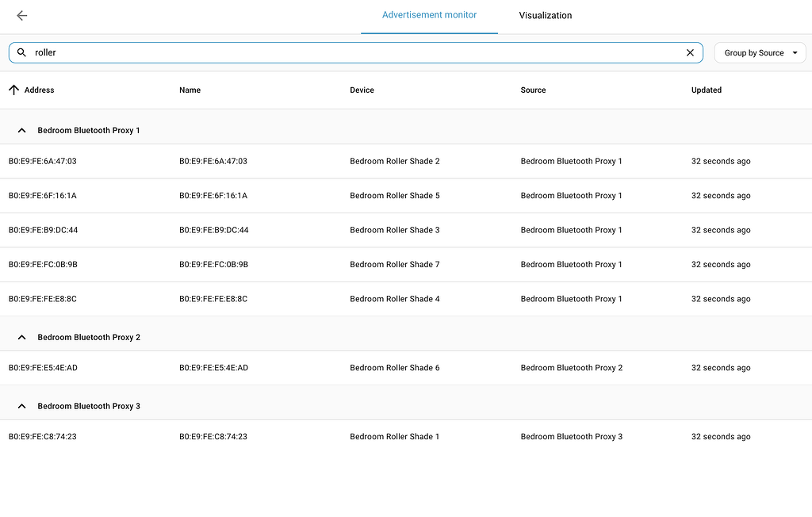Click name B0:E9:FE:B9:DC:44 in Name column

(x=214, y=230)
